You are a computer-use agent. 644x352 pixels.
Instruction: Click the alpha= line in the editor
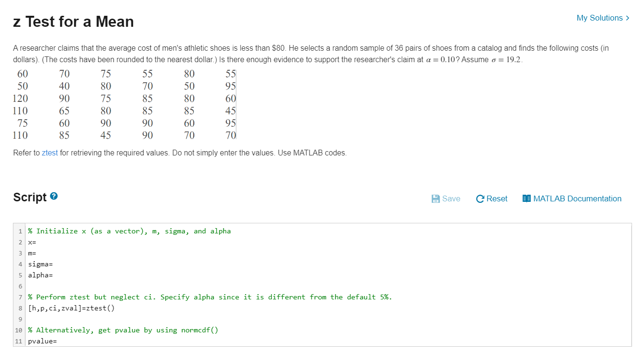coord(40,275)
